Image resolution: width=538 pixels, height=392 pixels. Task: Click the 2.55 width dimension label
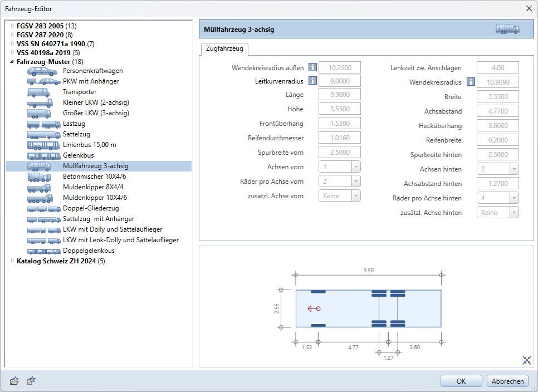(x=277, y=308)
